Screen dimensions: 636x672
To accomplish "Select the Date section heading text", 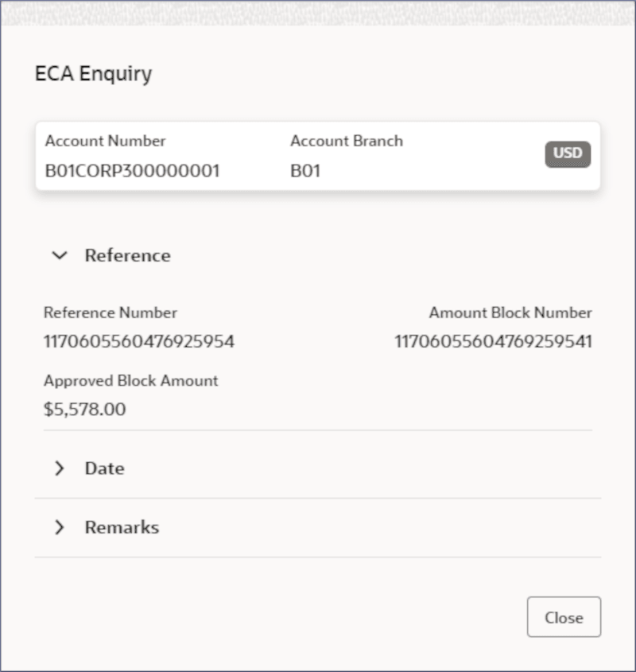I will click(104, 468).
